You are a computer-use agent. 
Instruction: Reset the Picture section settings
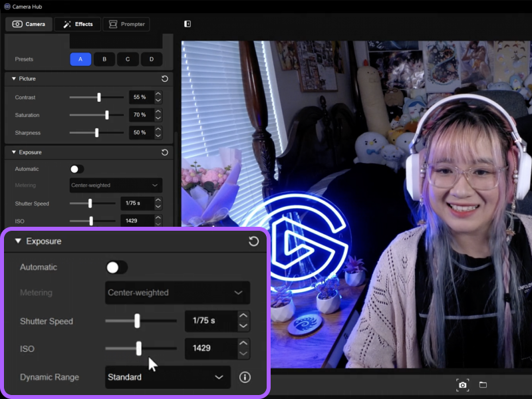coord(164,78)
